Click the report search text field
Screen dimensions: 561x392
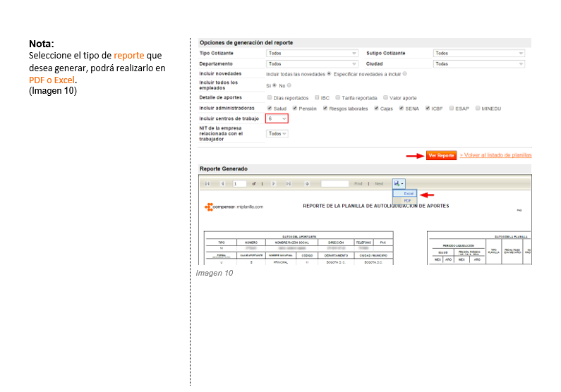tap(335, 184)
